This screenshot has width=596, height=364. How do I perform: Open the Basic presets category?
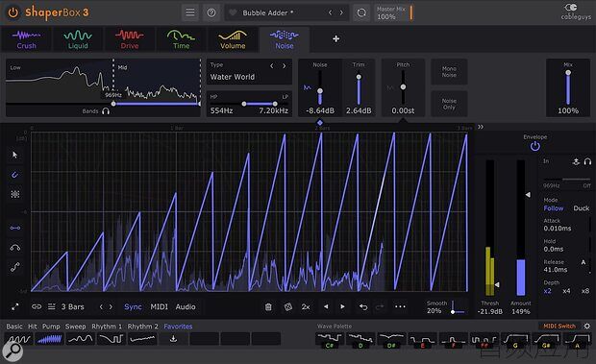14,327
